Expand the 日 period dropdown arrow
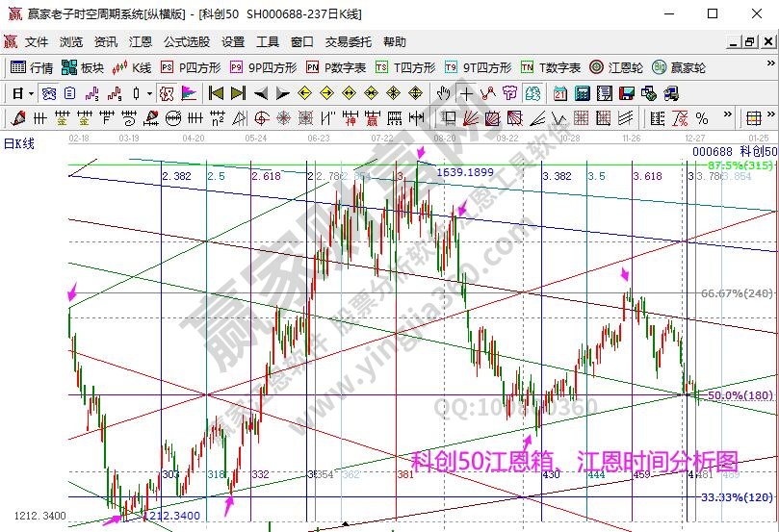The image size is (779, 532). pyautogui.click(x=31, y=93)
